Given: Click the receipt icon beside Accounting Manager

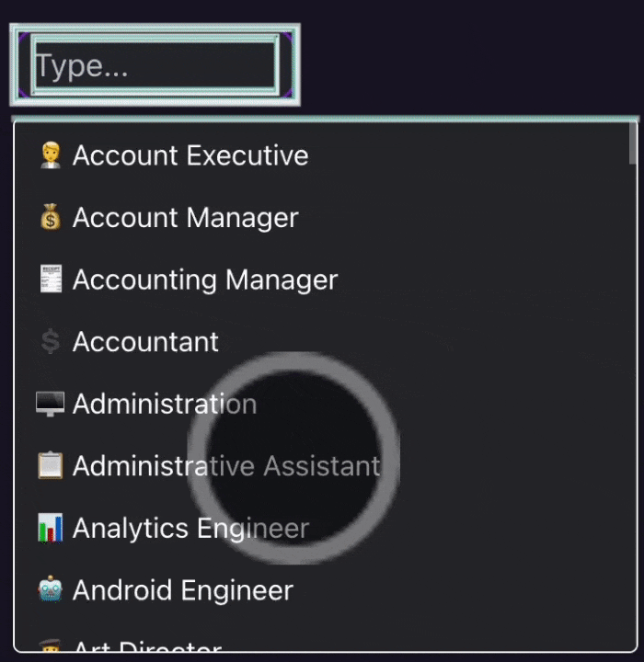Looking at the screenshot, I should click(51, 280).
